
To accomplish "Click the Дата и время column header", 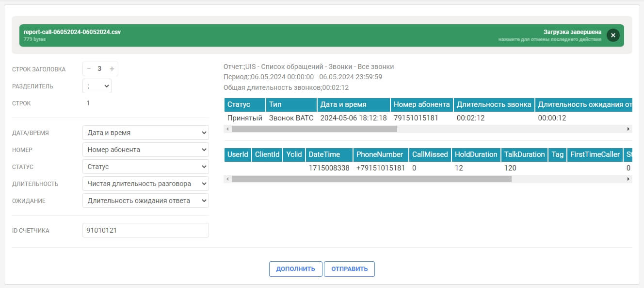I will click(354, 104).
